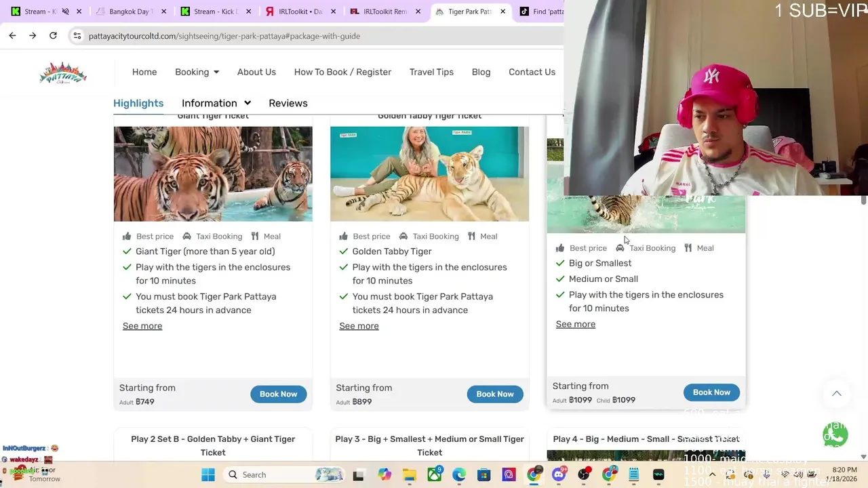Viewport: 868px width, 488px height.
Task: Click the Pattaya City Tour logo
Action: pos(63,73)
